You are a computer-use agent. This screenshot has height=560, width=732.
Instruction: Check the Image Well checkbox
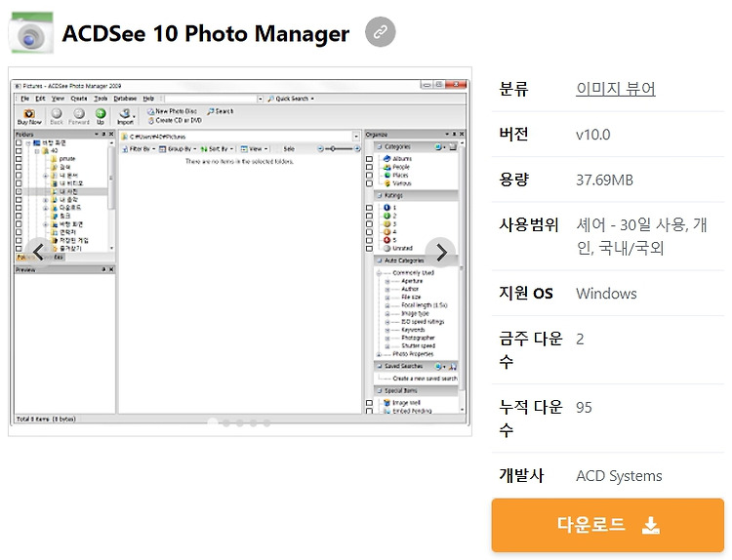(x=369, y=403)
